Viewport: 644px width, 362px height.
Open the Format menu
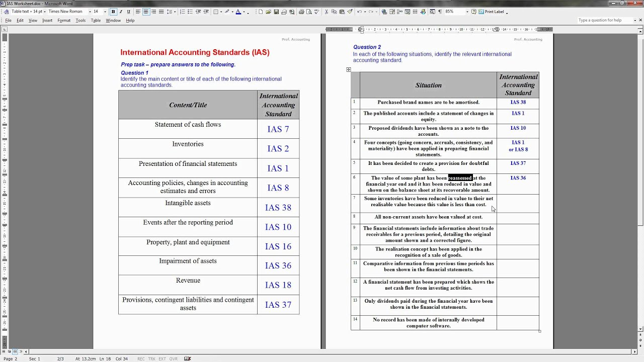(x=64, y=21)
